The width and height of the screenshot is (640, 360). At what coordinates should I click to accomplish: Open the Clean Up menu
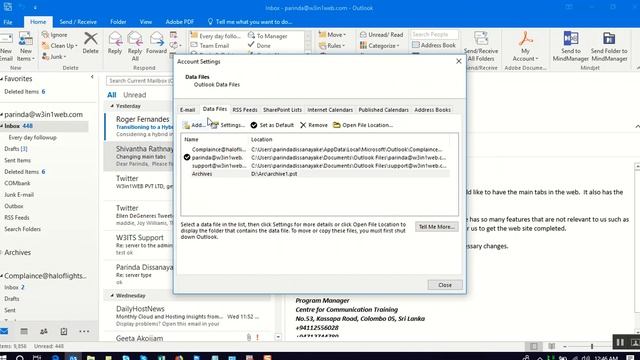pos(60,46)
